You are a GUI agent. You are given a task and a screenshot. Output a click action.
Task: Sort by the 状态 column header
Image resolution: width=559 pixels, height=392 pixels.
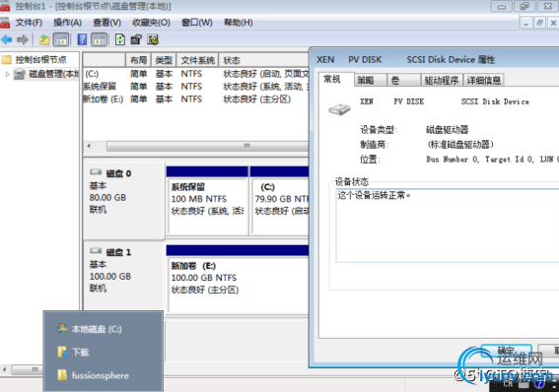point(264,60)
